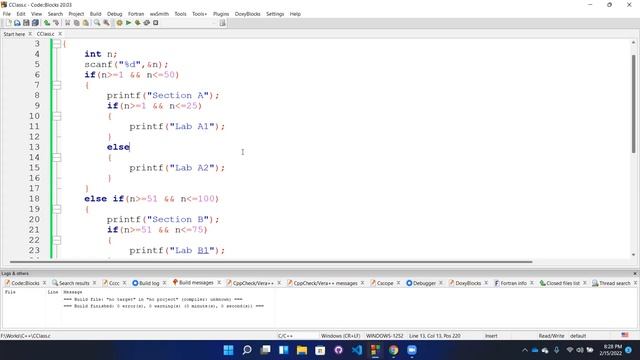
Task: Open File Explorer from the taskbar
Action: (302, 350)
